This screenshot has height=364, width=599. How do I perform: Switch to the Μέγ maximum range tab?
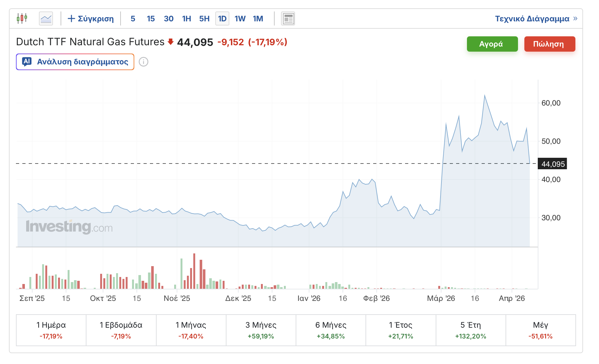click(540, 330)
